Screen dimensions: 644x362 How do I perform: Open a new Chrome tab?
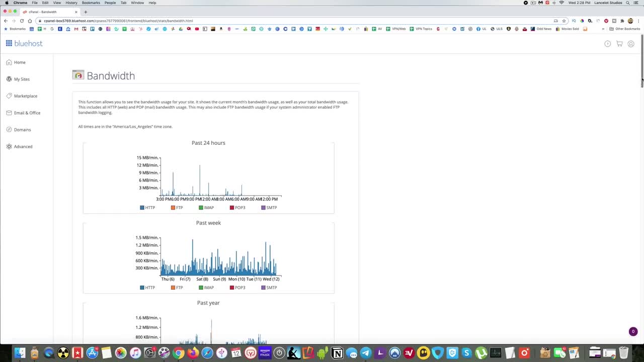pos(86,12)
